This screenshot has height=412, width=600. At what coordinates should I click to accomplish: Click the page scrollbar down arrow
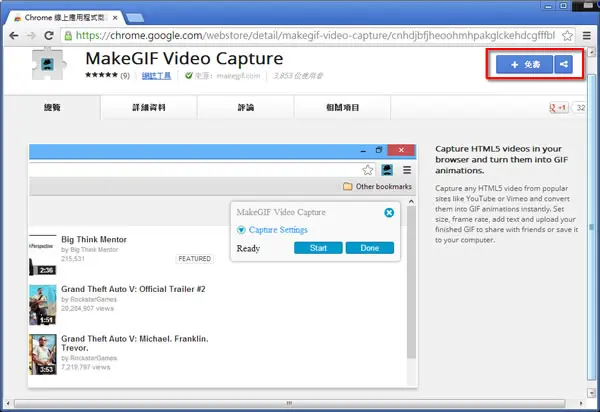click(x=592, y=393)
